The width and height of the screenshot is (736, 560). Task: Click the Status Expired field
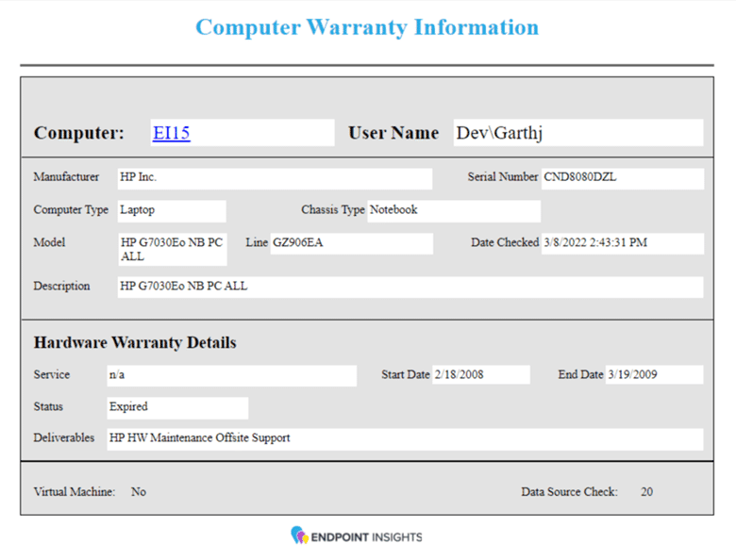177,407
